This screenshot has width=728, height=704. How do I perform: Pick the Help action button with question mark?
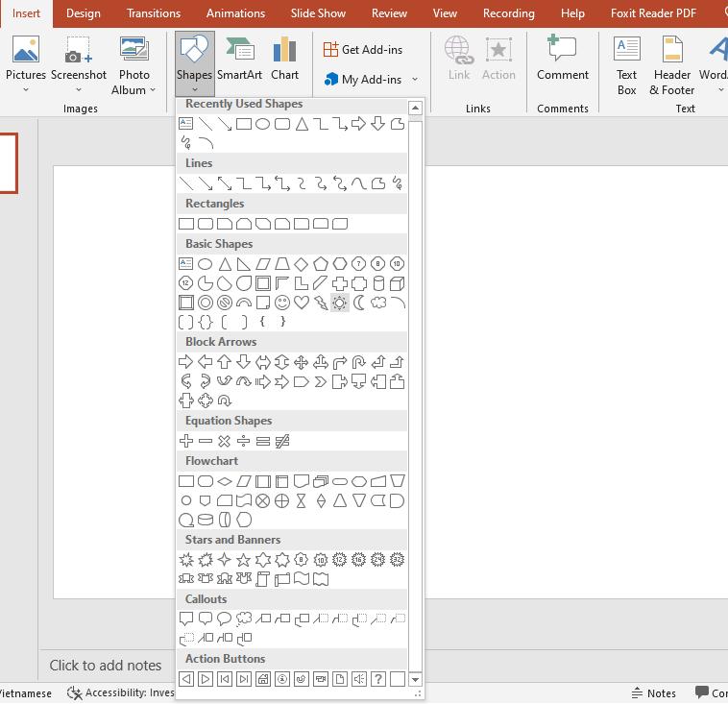378,679
